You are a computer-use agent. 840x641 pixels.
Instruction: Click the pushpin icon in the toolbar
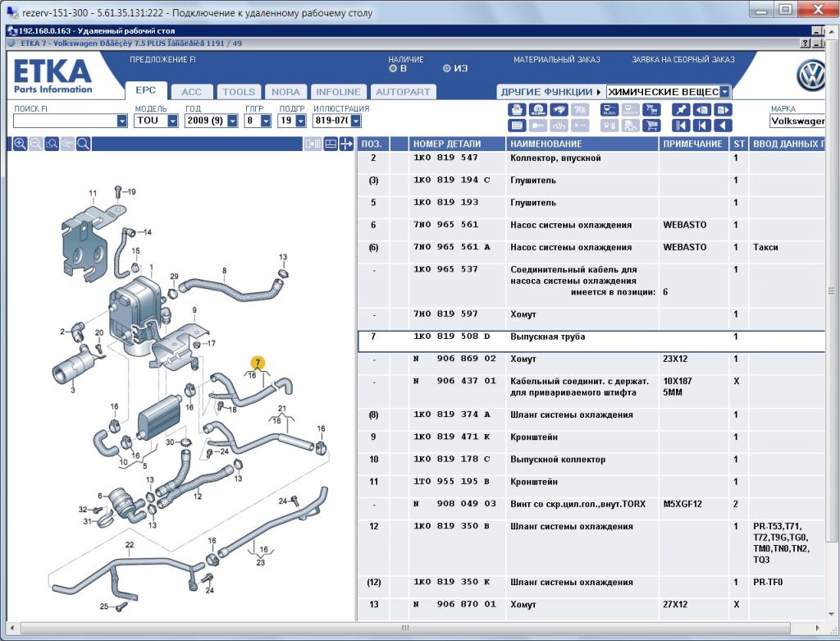(x=681, y=110)
